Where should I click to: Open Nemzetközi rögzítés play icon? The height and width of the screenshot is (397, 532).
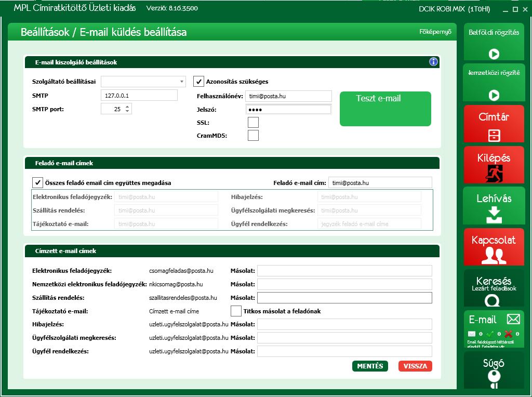[494, 95]
